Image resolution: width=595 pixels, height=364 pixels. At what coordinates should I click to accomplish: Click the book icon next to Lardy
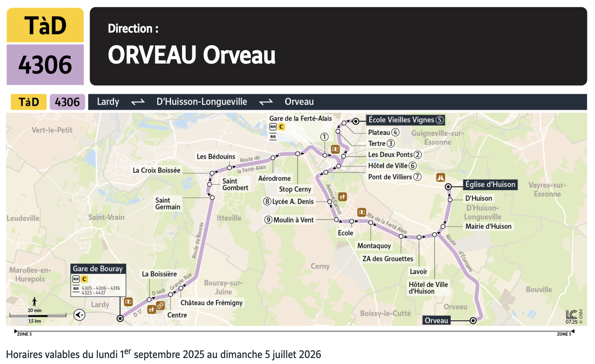point(128,302)
